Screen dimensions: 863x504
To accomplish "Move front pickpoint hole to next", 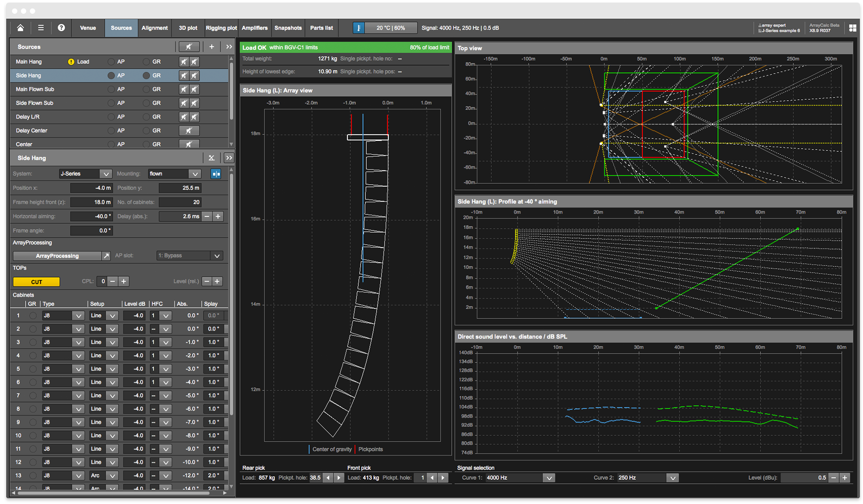I will pos(443,477).
